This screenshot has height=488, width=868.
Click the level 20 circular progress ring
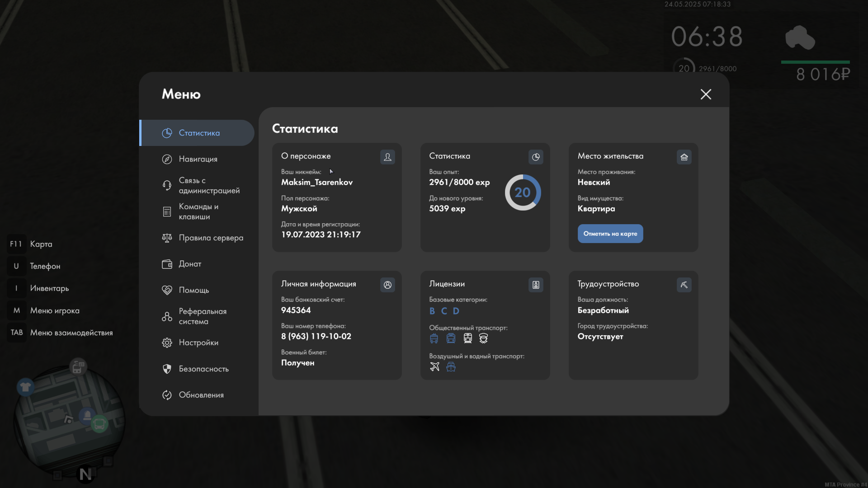[x=523, y=192]
